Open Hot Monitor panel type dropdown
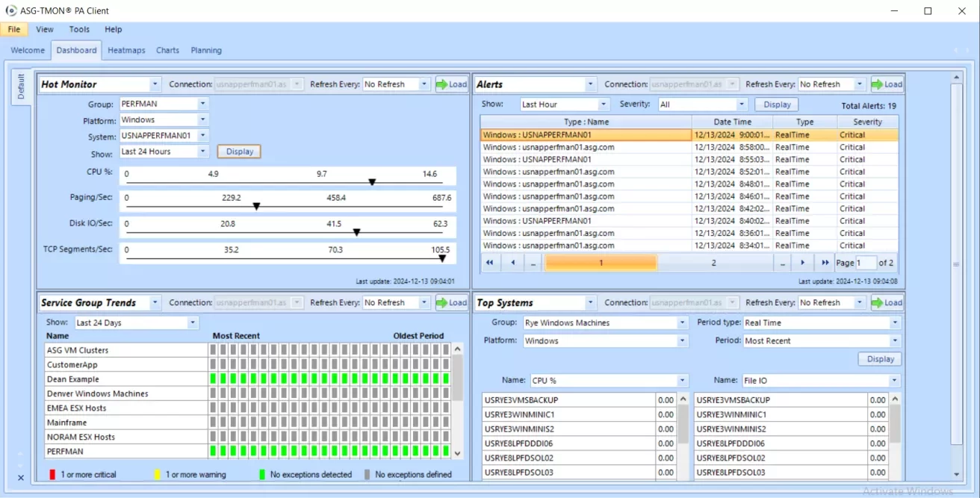This screenshot has width=980, height=498. pos(155,84)
